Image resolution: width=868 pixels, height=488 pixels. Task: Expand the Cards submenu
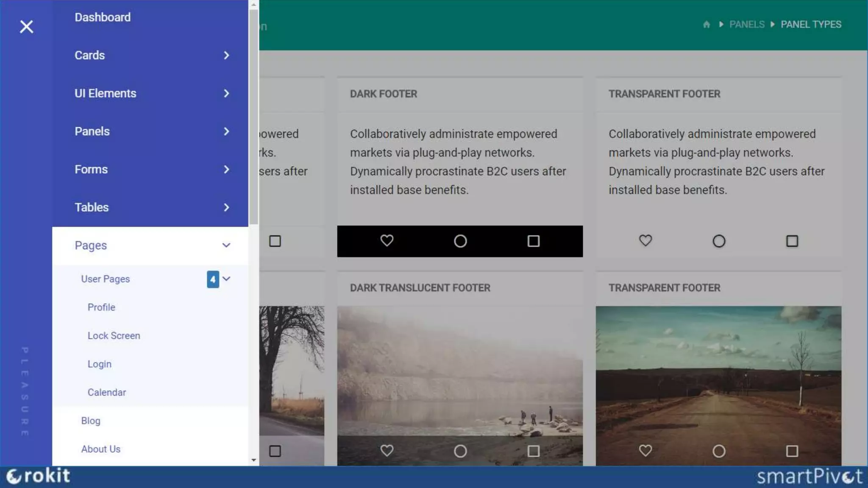(226, 55)
